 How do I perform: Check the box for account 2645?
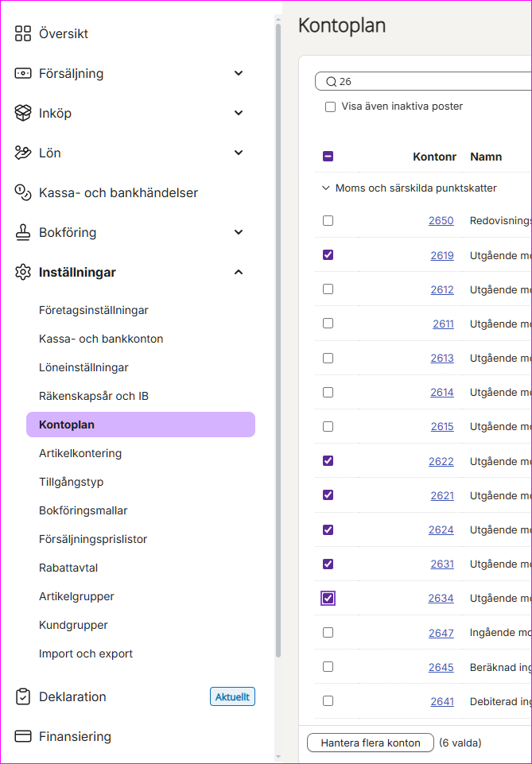click(328, 666)
